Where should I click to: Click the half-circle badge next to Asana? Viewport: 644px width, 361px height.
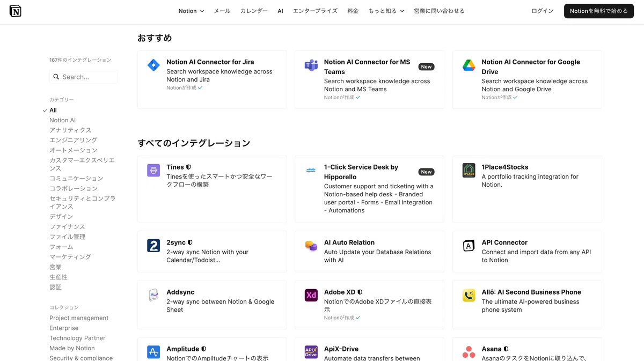point(506,349)
